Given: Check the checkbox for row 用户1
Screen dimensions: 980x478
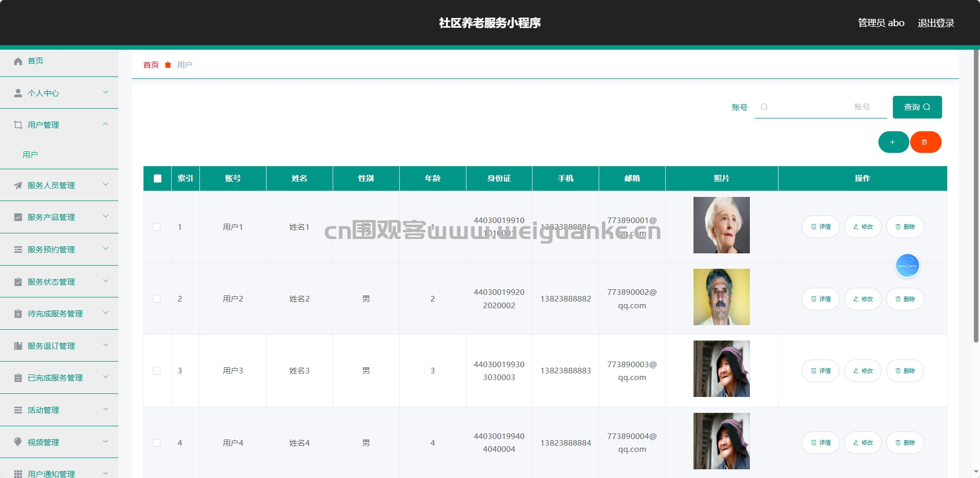Looking at the screenshot, I should [157, 227].
